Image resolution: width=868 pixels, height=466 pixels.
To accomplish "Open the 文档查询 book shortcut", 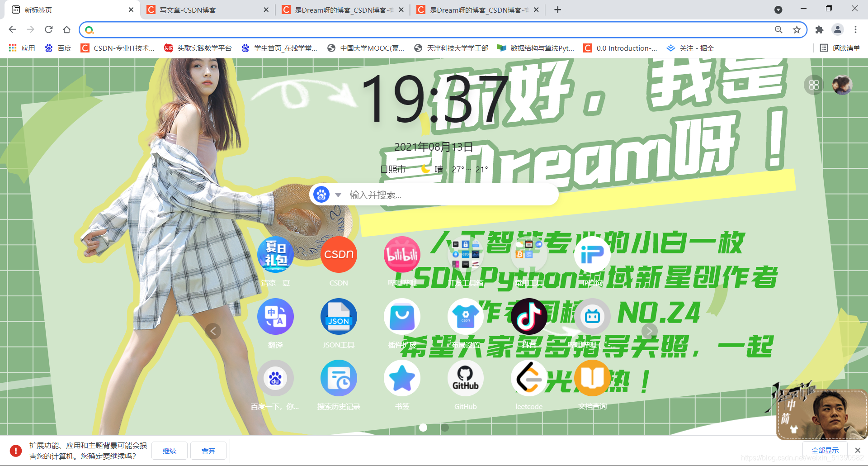I will click(592, 378).
